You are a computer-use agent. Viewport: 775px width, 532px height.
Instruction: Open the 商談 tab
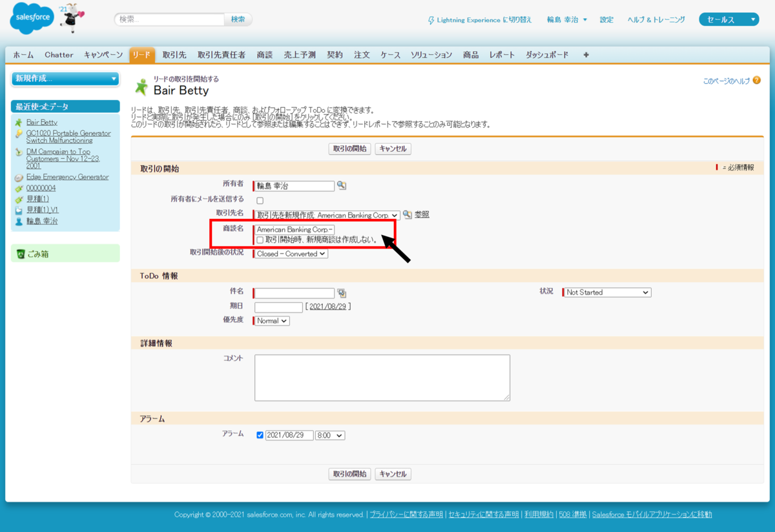[265, 55]
